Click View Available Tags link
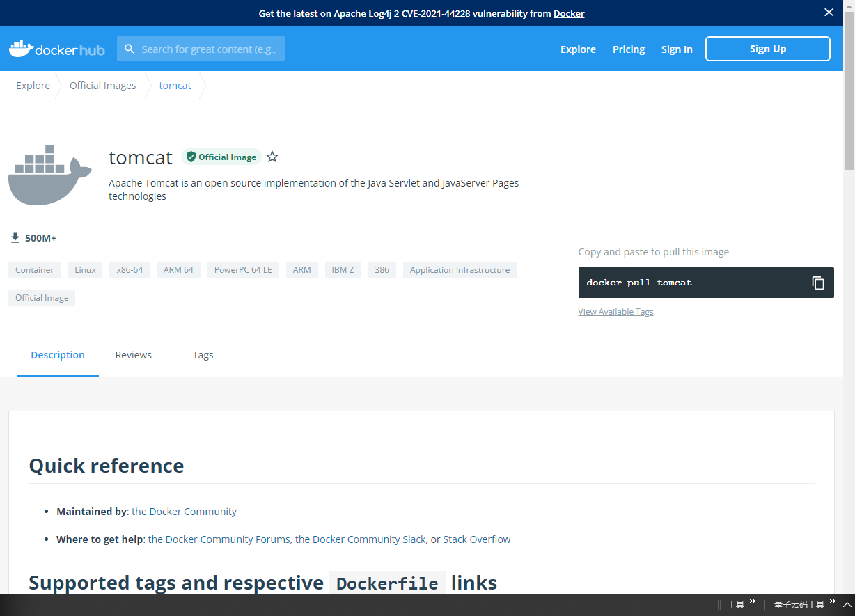This screenshot has height=616, width=855. pos(615,311)
